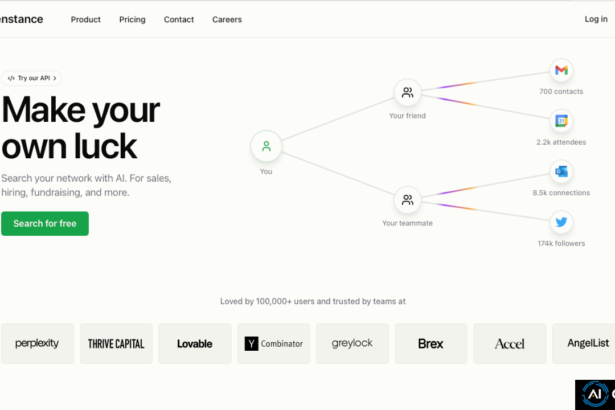Click the AI badge icon in corner
615x410 pixels.
593,394
